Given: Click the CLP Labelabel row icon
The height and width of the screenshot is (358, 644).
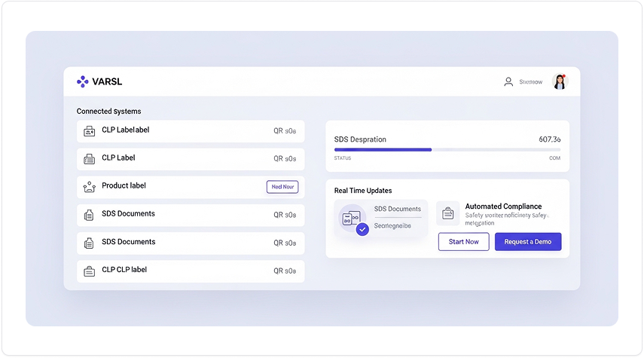Looking at the screenshot, I should [x=89, y=131].
